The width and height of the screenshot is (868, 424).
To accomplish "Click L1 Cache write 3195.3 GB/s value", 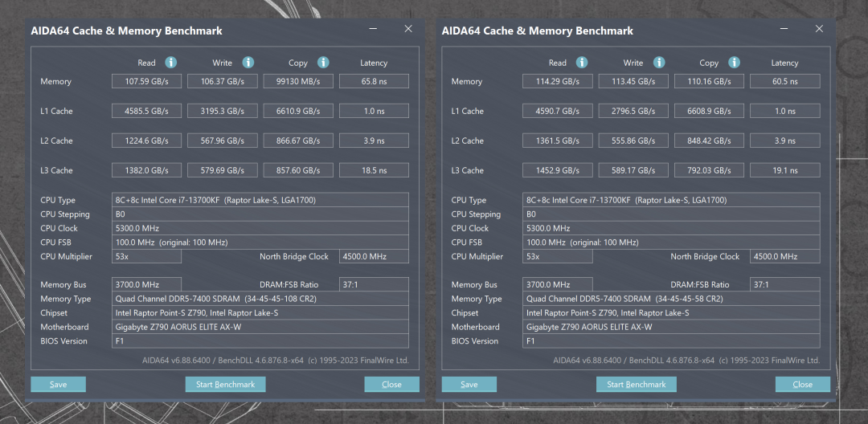I will click(x=223, y=111).
